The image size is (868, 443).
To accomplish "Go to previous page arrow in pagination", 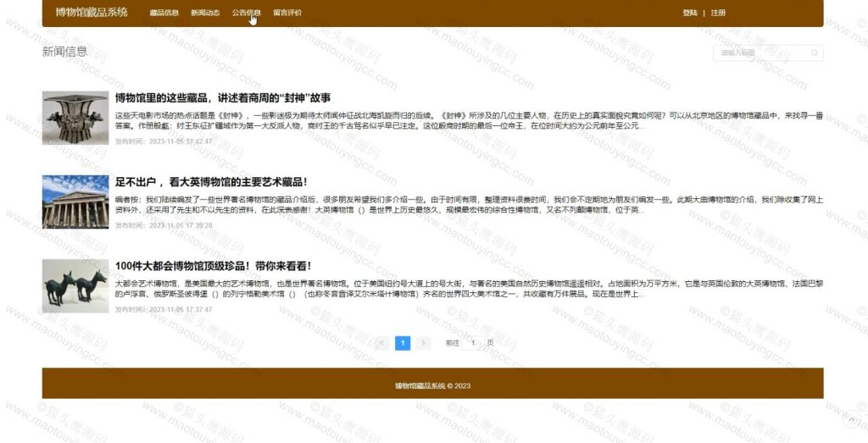I will tap(382, 343).
